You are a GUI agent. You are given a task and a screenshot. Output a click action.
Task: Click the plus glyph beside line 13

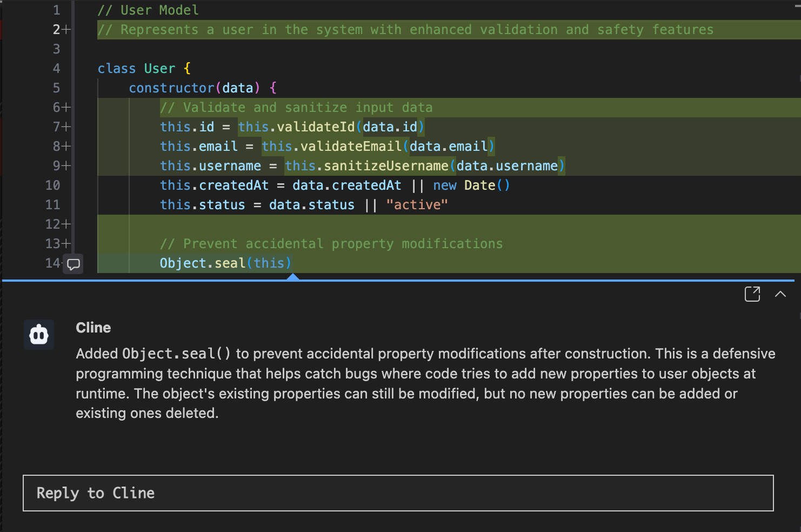[x=66, y=244]
